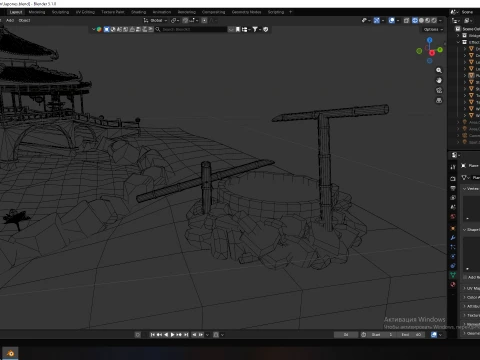480x360 pixels.
Task: Click the shield icon in the asset bar
Action: click(266, 29)
